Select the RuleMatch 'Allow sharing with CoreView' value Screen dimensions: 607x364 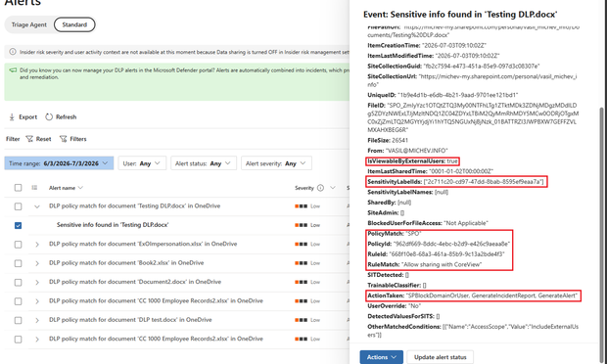(442, 264)
